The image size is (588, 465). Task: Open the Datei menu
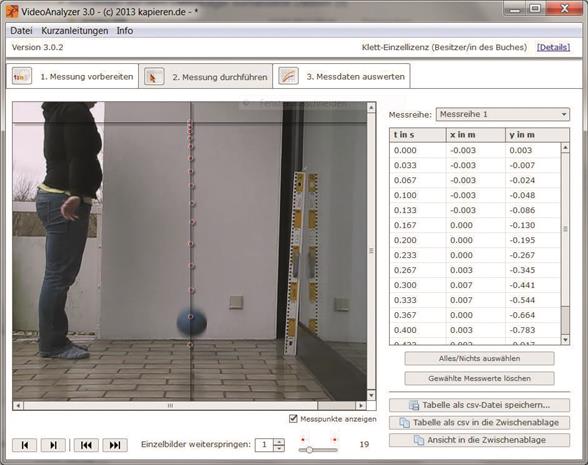[21, 31]
